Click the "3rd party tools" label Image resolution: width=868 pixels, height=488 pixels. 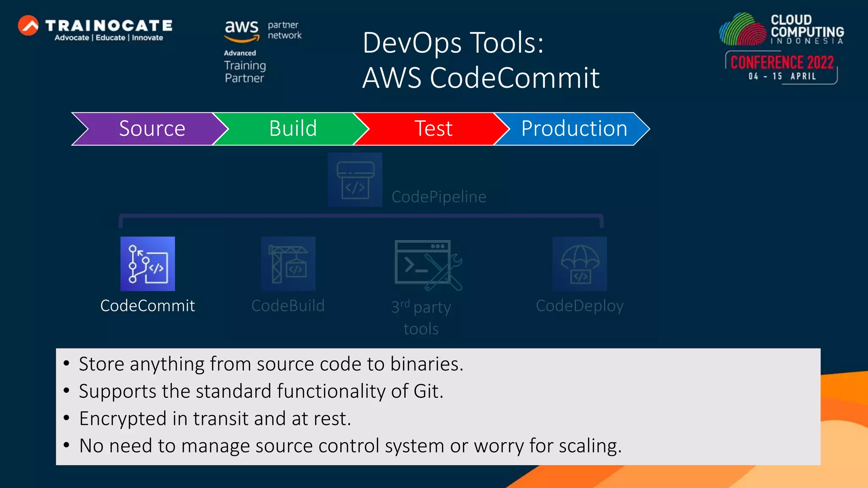(421, 318)
